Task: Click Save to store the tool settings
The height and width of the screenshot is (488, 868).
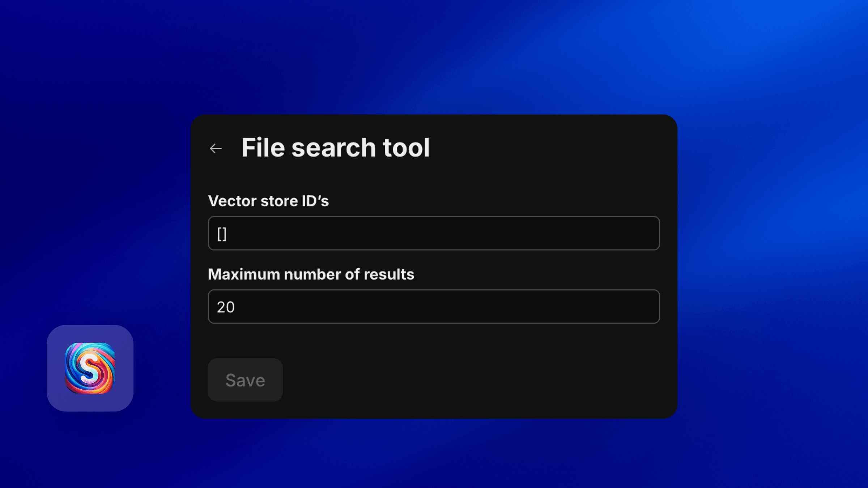Action: tap(244, 380)
